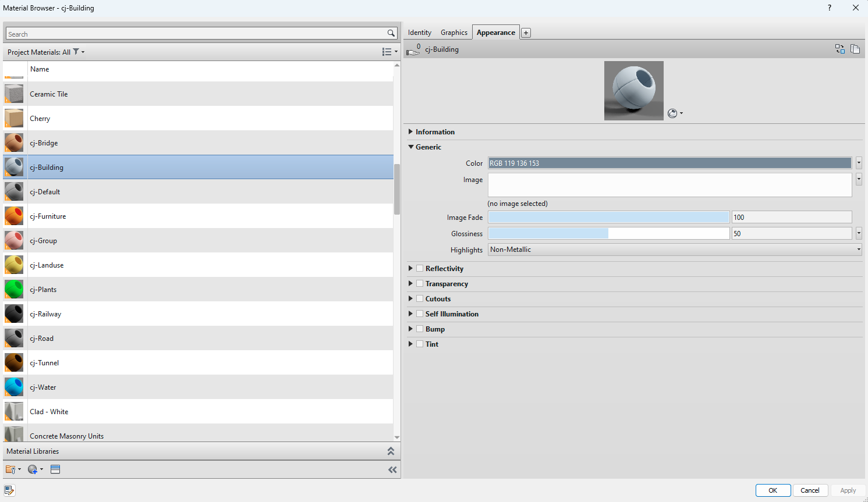Image resolution: width=868 pixels, height=502 pixels.
Task: Enable the Tint checkbox
Action: click(x=420, y=344)
